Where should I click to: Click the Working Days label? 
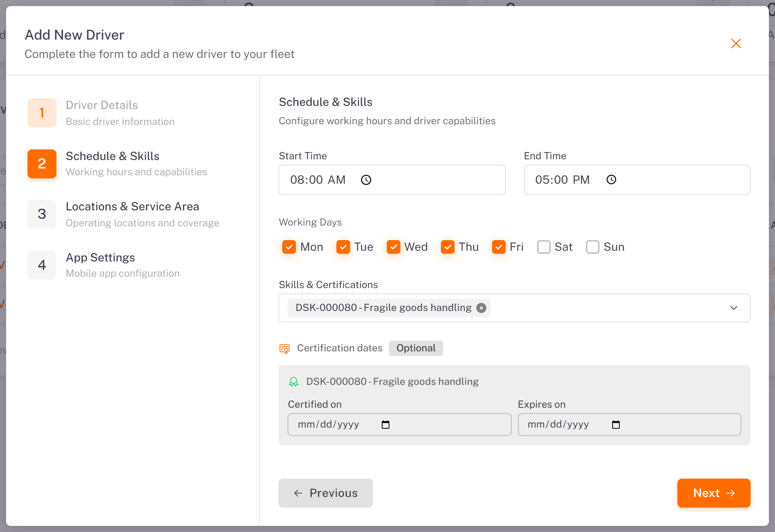tap(310, 222)
